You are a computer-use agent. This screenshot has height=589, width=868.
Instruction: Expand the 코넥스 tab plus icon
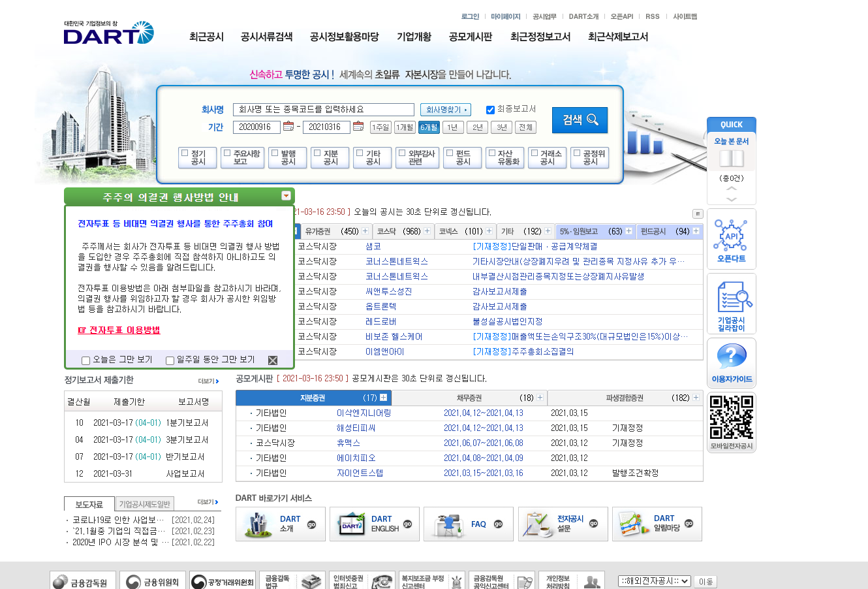point(489,231)
